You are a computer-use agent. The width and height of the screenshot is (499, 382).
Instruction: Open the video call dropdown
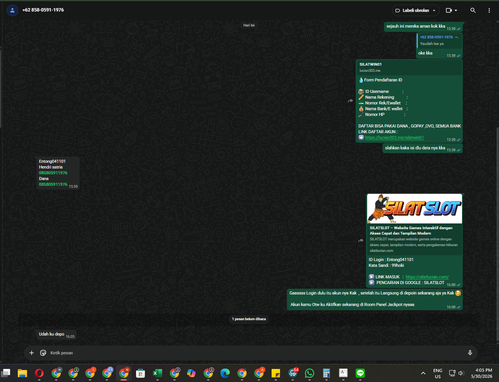click(451, 10)
